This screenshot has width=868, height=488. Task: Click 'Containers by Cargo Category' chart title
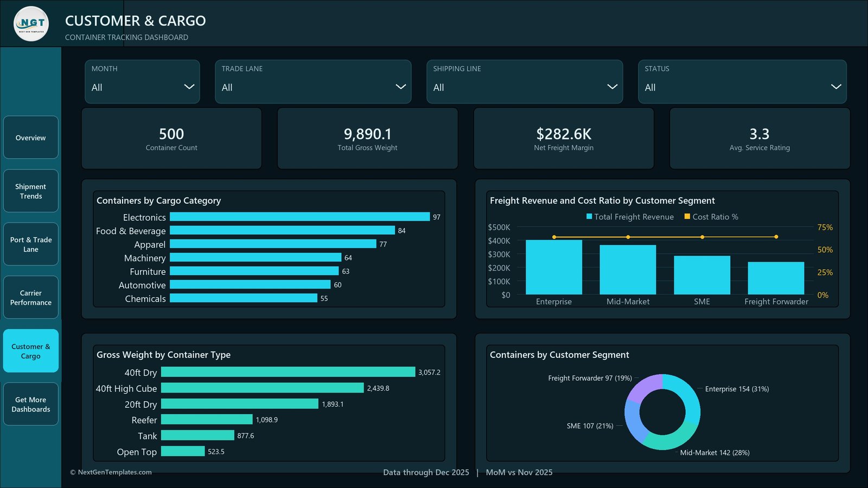(x=159, y=201)
